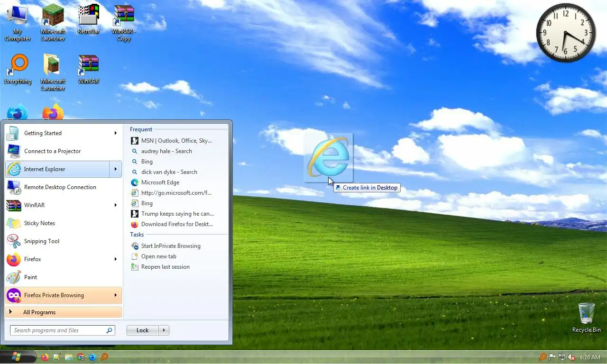The width and height of the screenshot is (607, 364).
Task: Open Everything search icon beside taskbar browsers
Action: click(x=104, y=357)
